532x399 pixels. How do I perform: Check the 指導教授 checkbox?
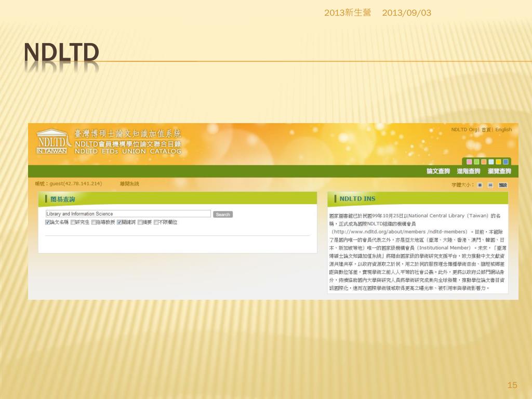click(94, 222)
